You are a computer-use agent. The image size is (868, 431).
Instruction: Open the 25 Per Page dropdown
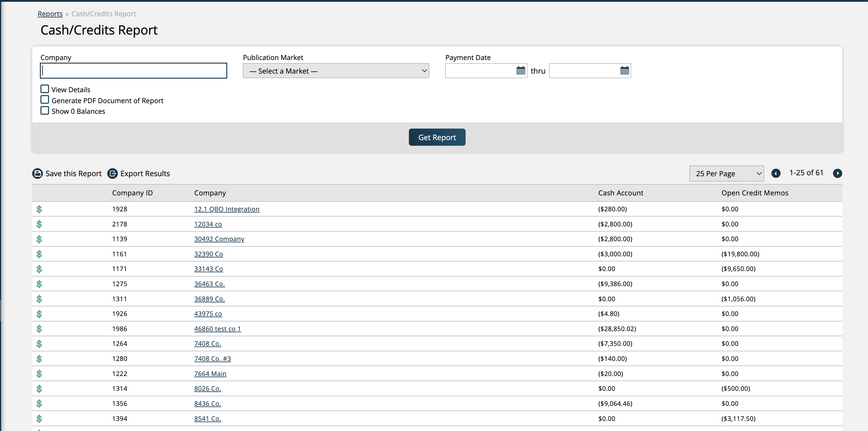726,173
